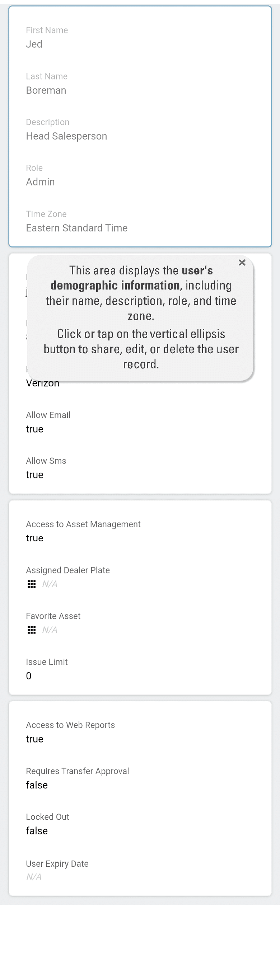
Task: Click the N/A beside Favorite Asset icon
Action: tap(50, 630)
